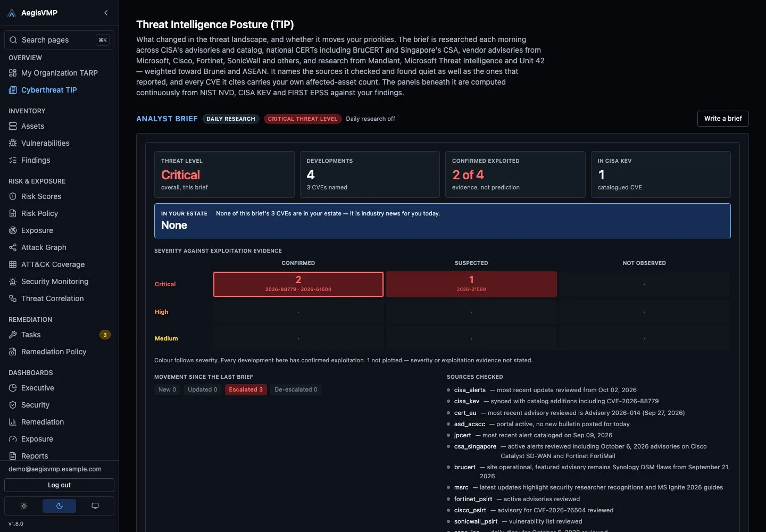766x532 pixels.
Task: Click the Security Monitoring icon
Action: click(13, 281)
